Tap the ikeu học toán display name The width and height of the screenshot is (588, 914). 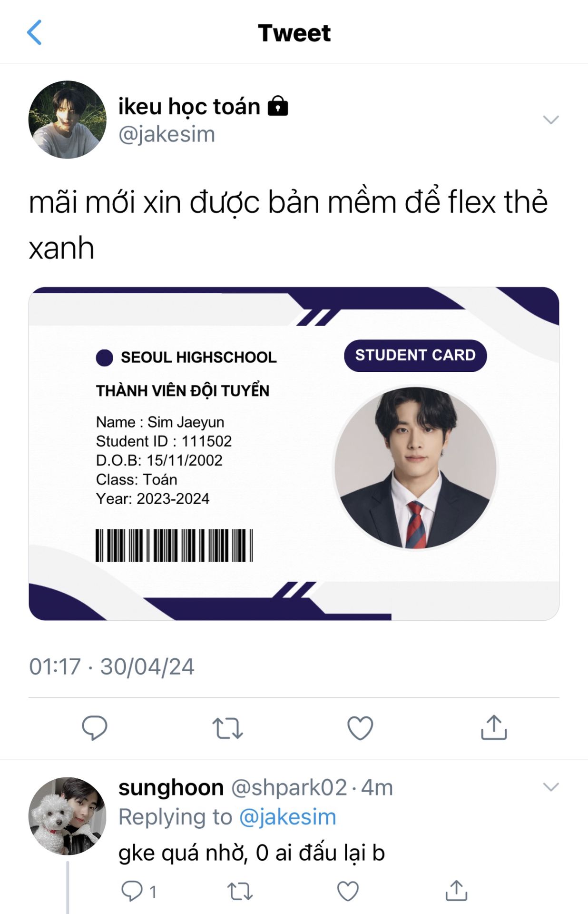(x=189, y=106)
